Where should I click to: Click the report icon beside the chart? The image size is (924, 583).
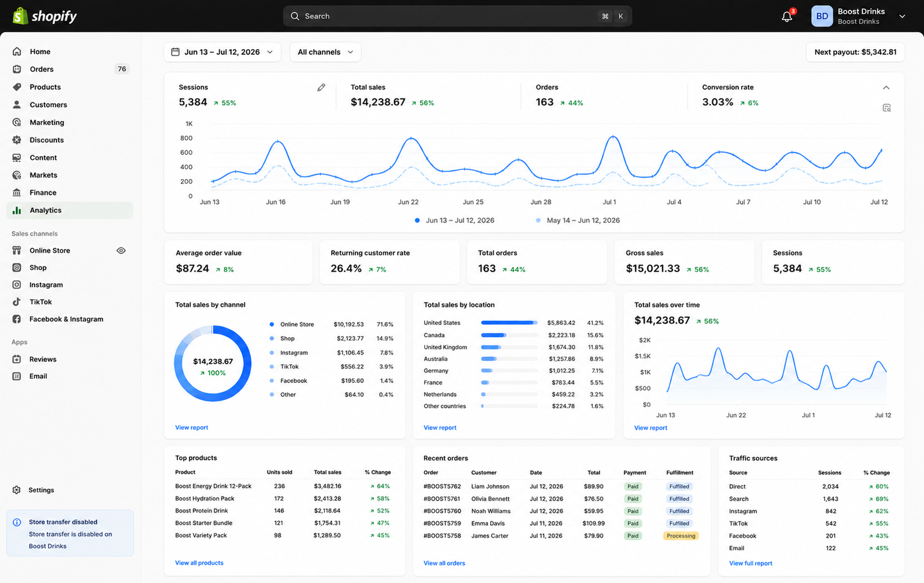coord(887,108)
